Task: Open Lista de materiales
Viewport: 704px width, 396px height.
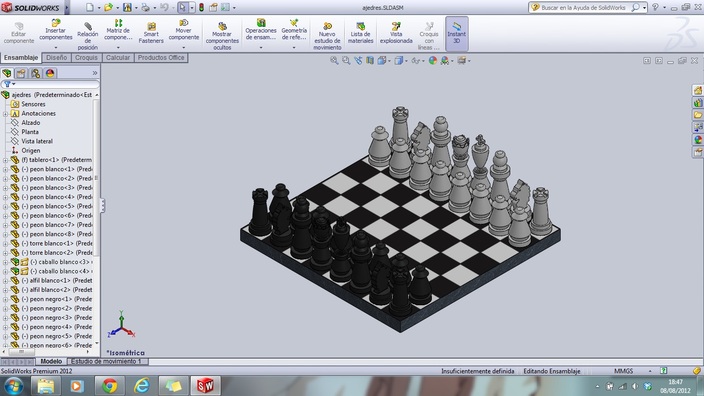Action: 361,33
